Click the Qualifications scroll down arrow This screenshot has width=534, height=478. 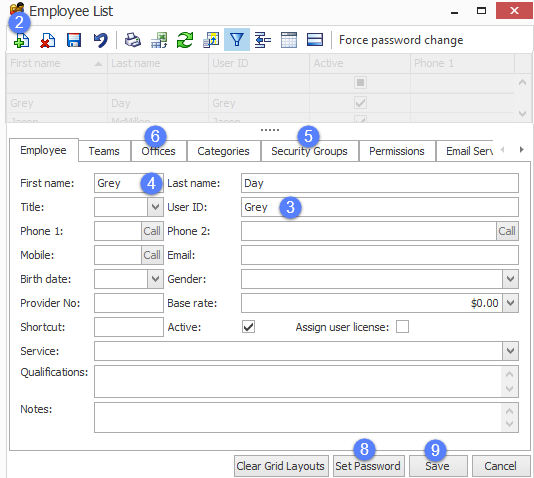coord(509,388)
